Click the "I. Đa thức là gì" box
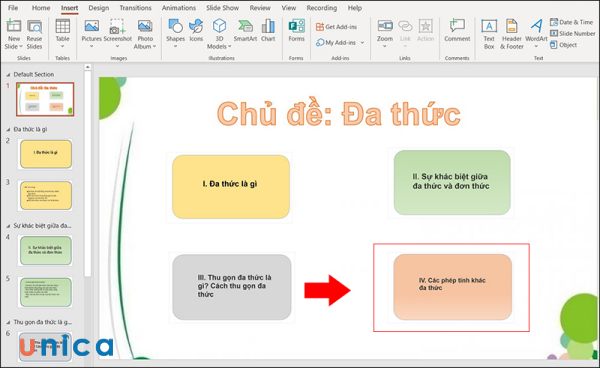The width and height of the screenshot is (600, 368). (x=231, y=187)
